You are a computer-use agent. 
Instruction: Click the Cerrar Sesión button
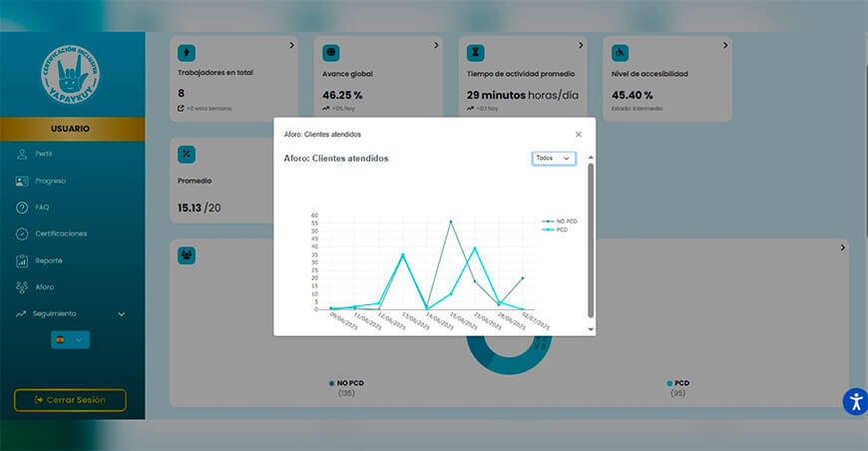tap(70, 400)
